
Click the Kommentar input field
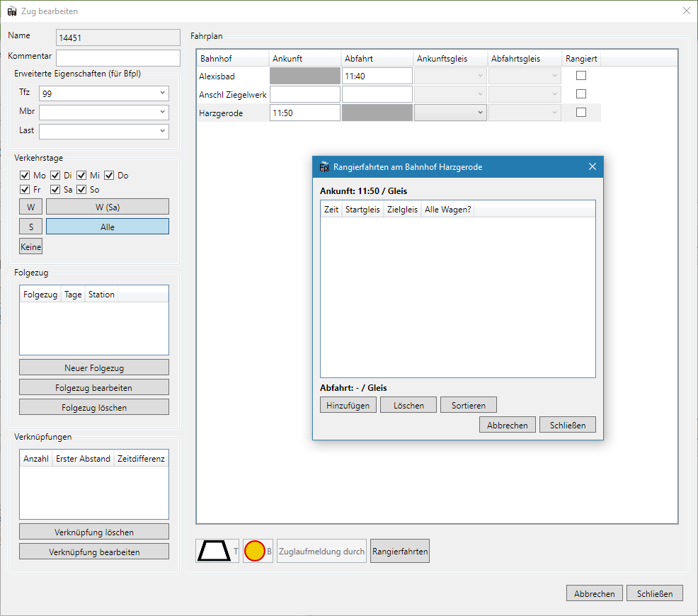(x=118, y=58)
